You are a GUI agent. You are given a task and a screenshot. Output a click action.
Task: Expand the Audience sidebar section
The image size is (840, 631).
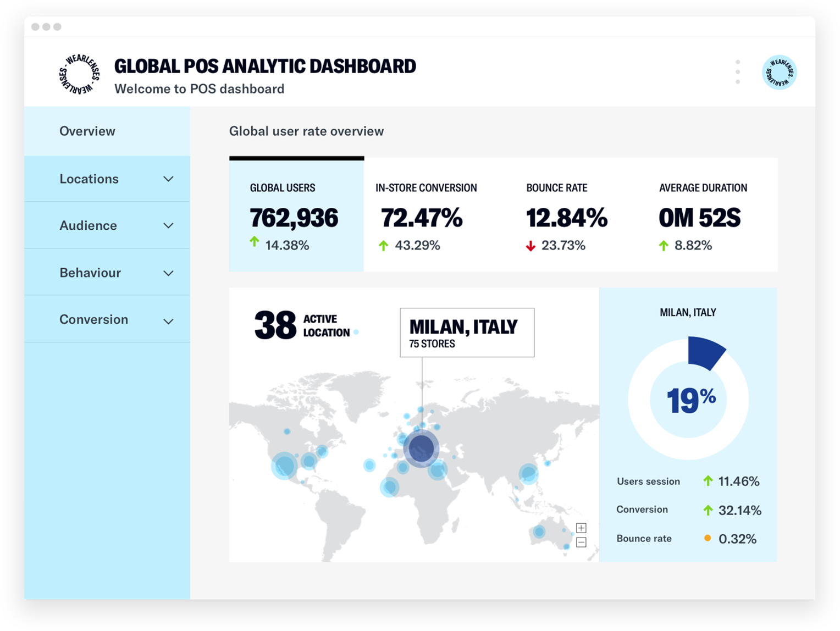pos(168,225)
